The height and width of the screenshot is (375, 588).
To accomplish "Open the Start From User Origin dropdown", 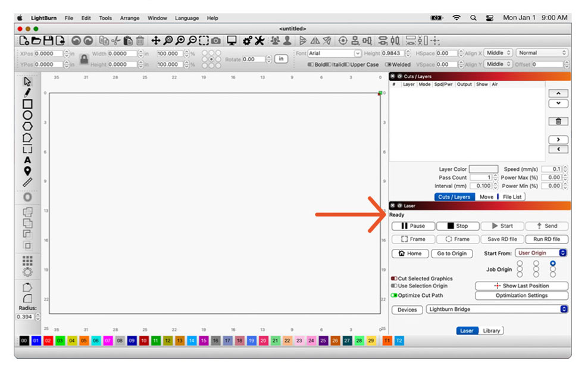I will point(541,253).
